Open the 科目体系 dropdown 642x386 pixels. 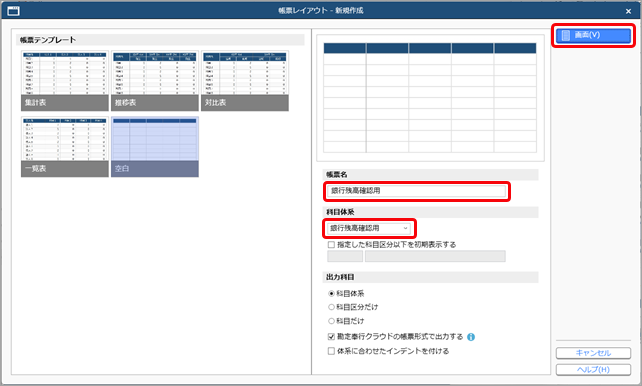[x=369, y=228]
